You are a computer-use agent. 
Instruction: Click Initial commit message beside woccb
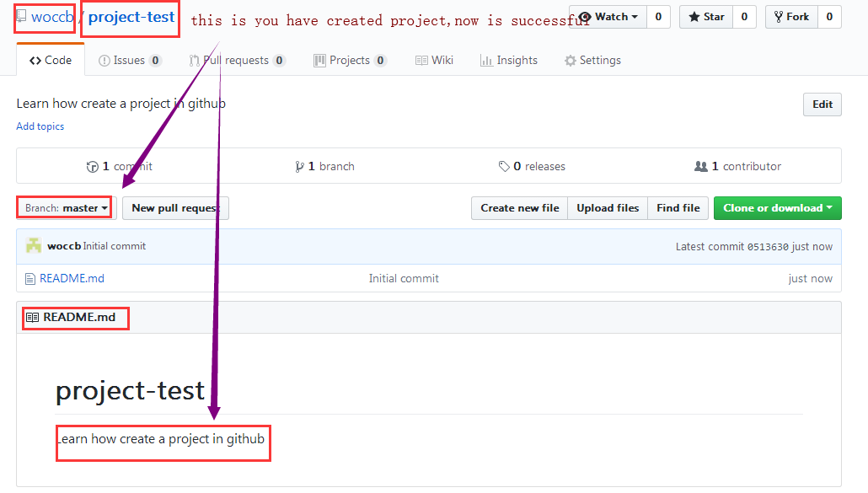pos(115,246)
